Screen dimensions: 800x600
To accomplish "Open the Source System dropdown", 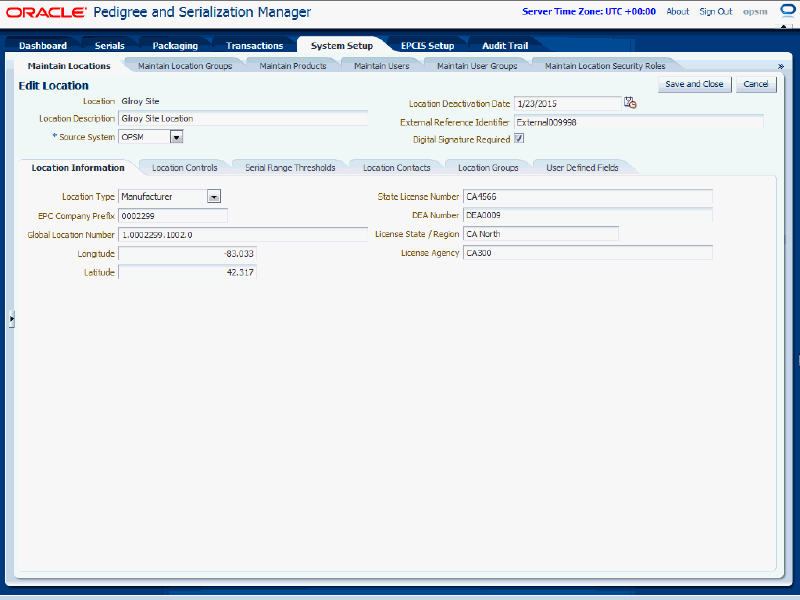I will (x=177, y=137).
